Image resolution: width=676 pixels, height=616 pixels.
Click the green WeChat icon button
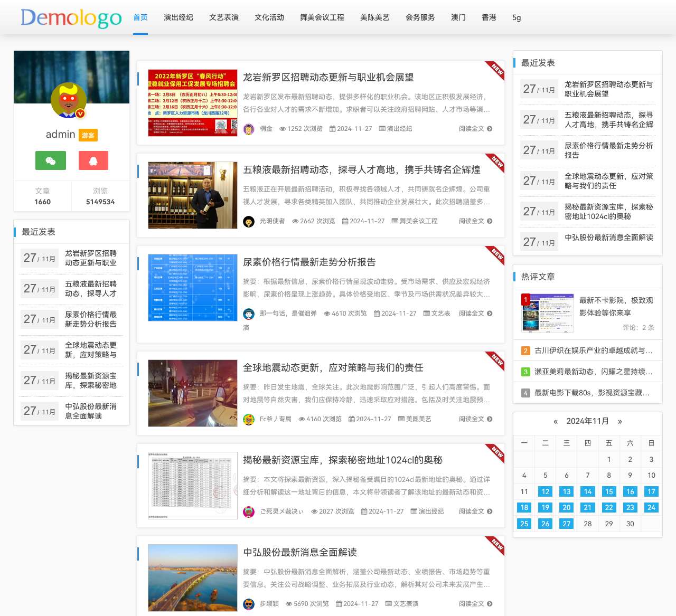point(51,160)
